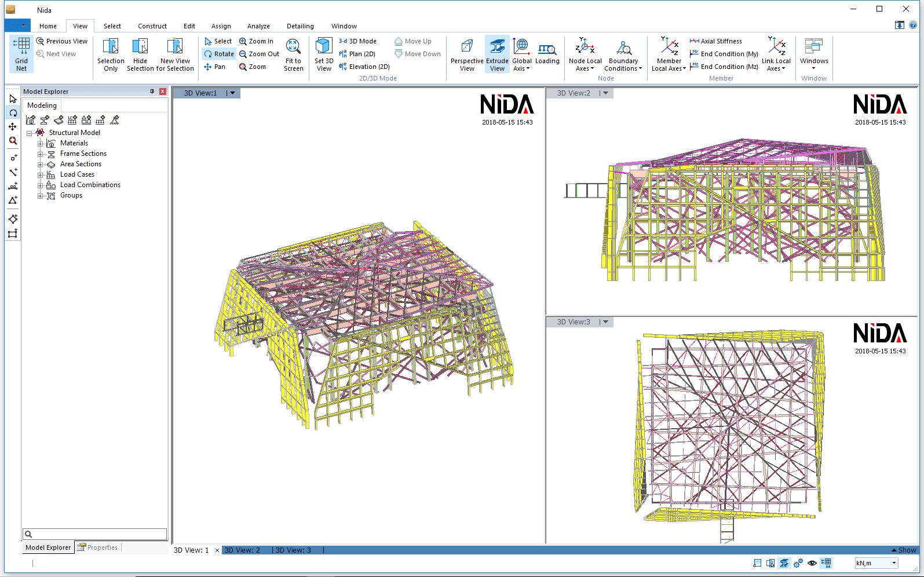Toggle Perspective View
924x577 pixels.
click(x=467, y=54)
